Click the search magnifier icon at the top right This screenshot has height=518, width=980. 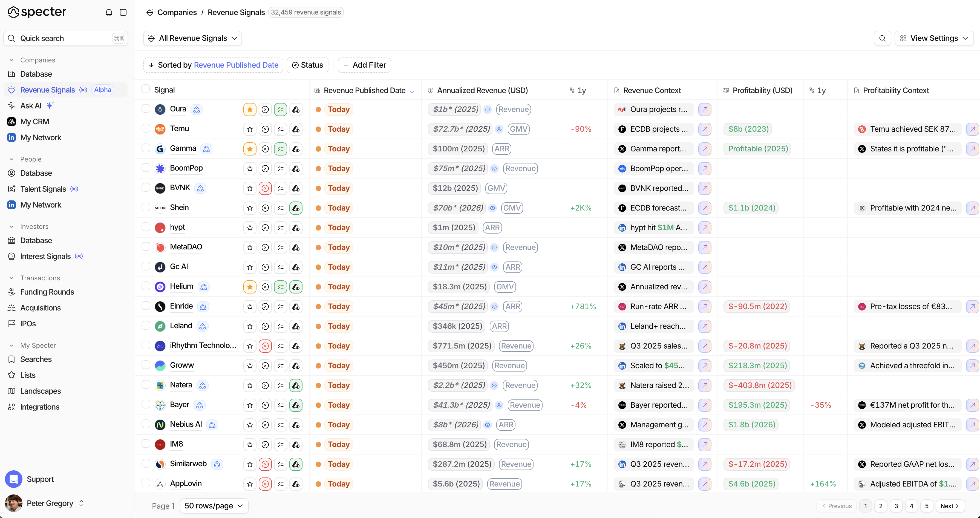(882, 38)
